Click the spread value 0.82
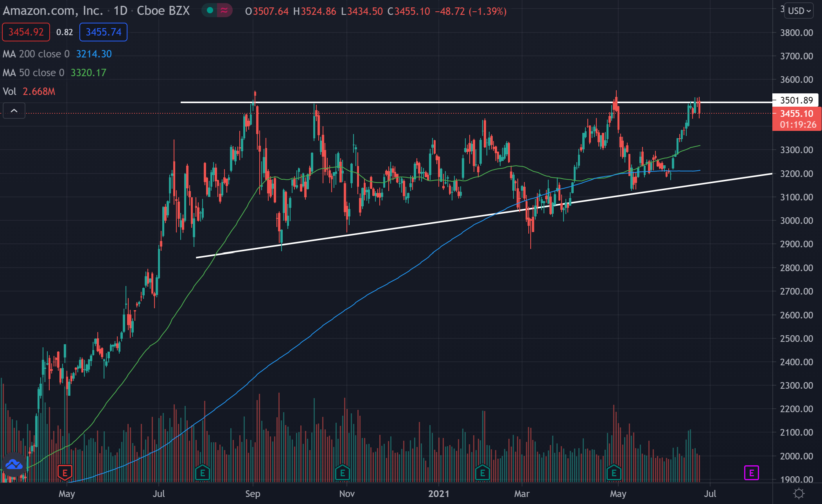822x504 pixels. [65, 32]
